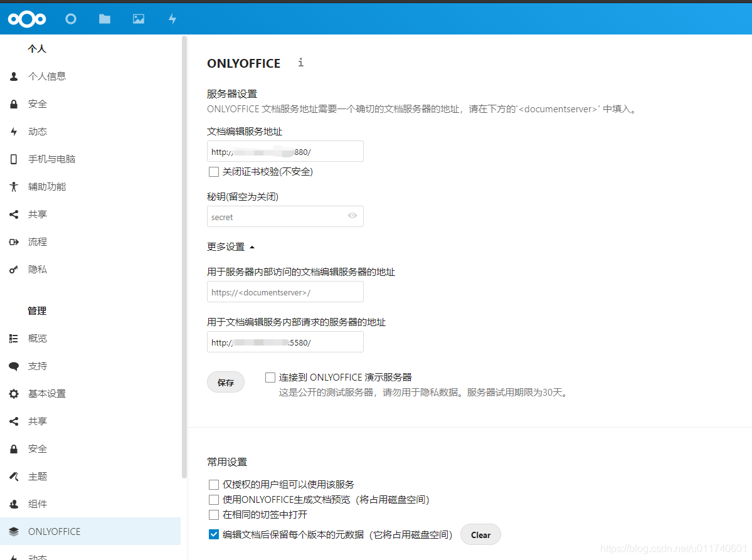
Task: Click the 手机与电脑 phone icon
Action: 14,159
